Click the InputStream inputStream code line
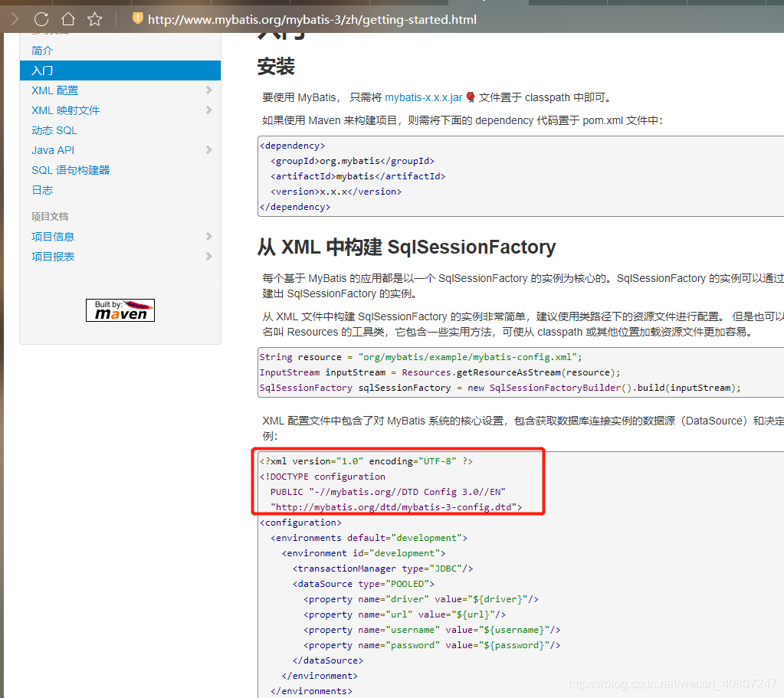The height and width of the screenshot is (698, 784). tap(440, 372)
